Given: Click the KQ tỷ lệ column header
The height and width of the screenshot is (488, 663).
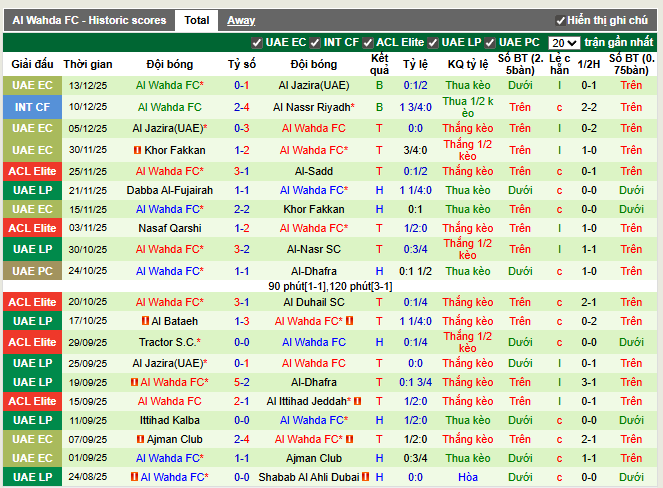Looking at the screenshot, I should click(468, 64).
